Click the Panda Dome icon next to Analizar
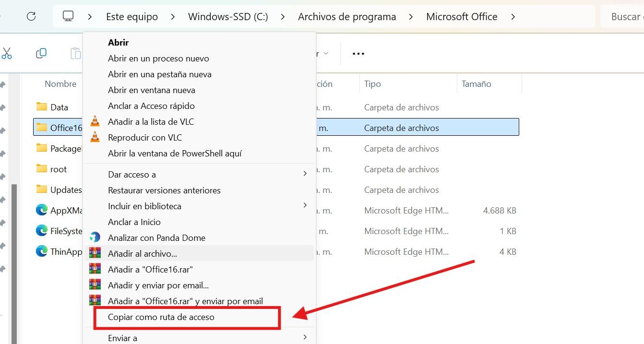Screen dimensions: 644x344 pos(95,237)
